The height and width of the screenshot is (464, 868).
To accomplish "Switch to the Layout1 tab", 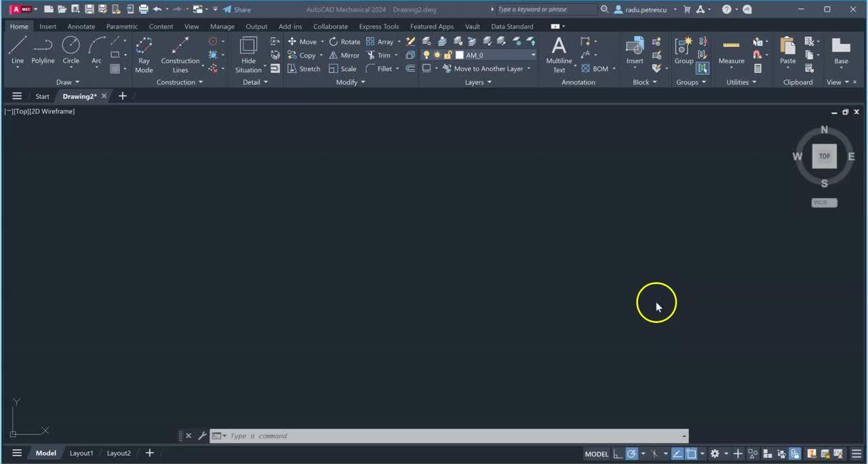I will (81, 453).
